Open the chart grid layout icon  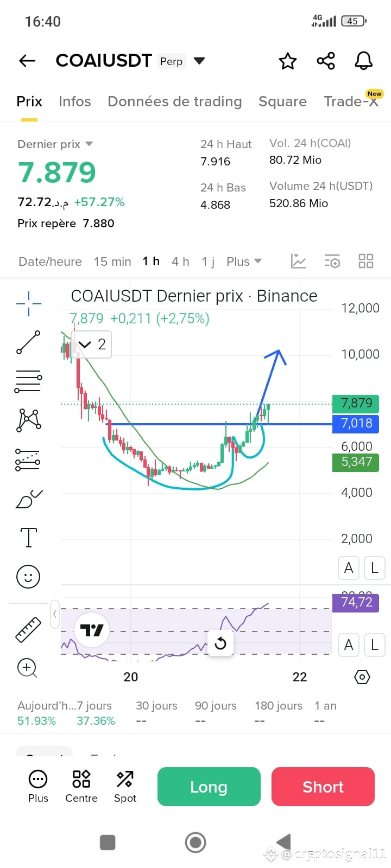[x=366, y=261]
